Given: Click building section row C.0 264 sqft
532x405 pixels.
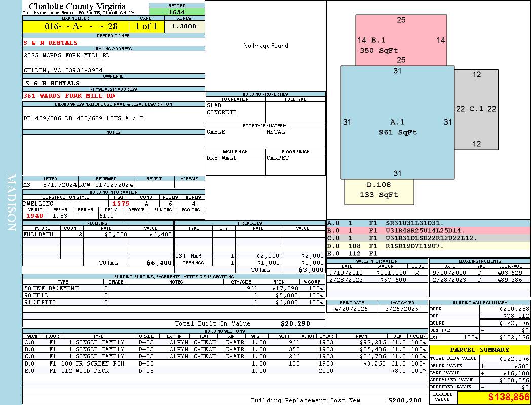Looking at the screenshot, I should point(225,356).
